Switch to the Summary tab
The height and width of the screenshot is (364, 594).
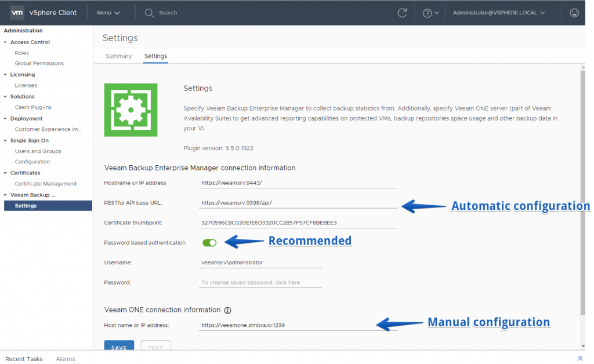coord(118,56)
